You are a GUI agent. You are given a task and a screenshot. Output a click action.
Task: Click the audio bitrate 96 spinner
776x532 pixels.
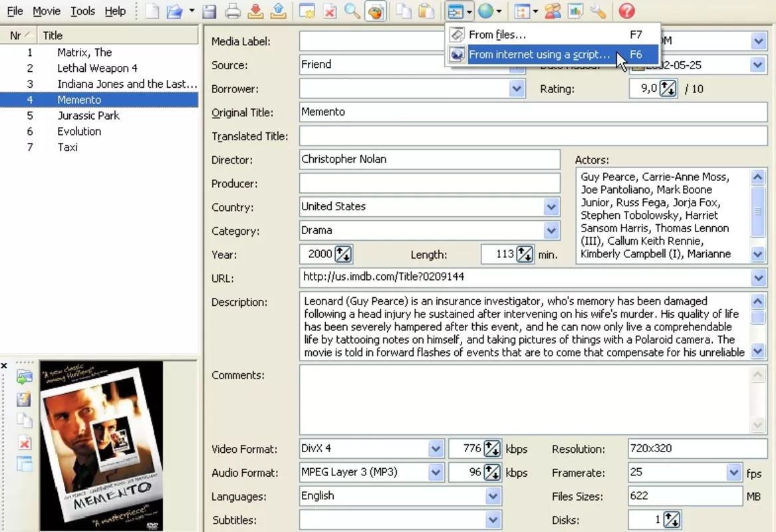tap(492, 473)
